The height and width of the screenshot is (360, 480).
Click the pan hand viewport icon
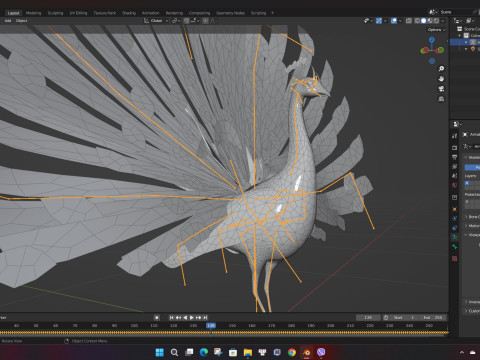441,79
